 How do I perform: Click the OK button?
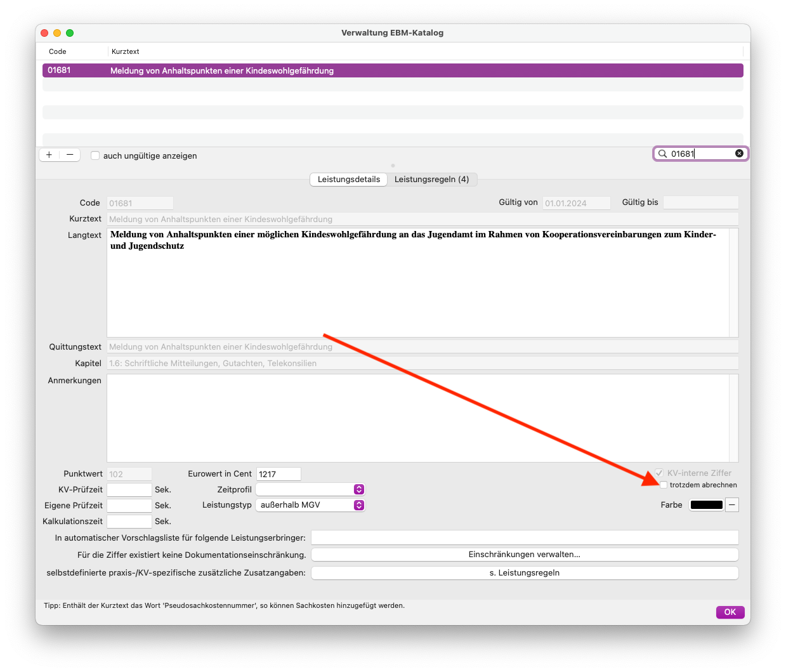[x=730, y=612]
